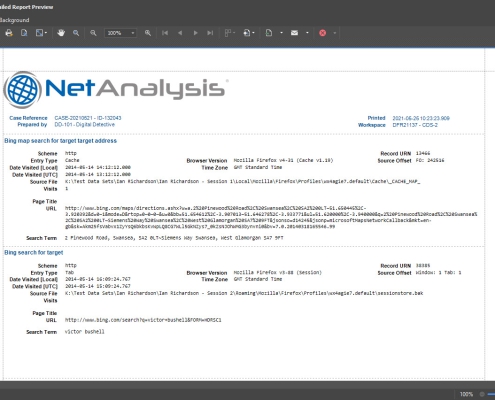Expand the Multiple Pages dropdown arrow
Viewport: 495px width, 400px height.
pos(234,33)
